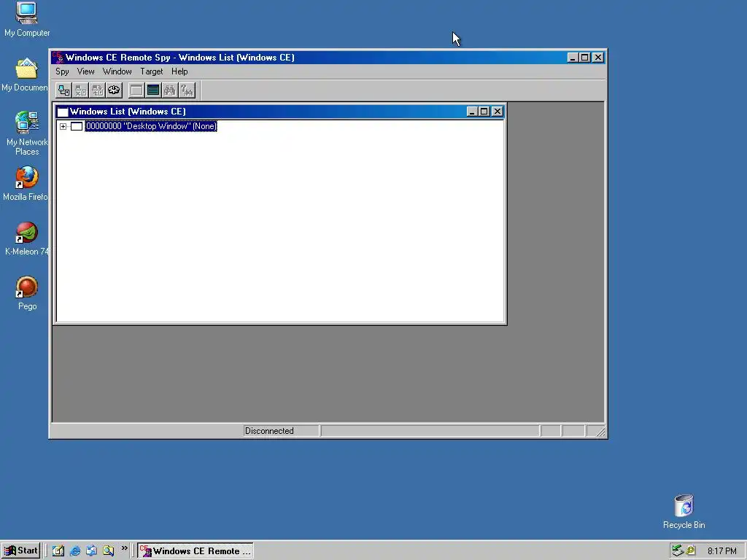This screenshot has height=560, width=747.
Task: Launch K-Meleon desktop shortcut
Action: coord(27,238)
